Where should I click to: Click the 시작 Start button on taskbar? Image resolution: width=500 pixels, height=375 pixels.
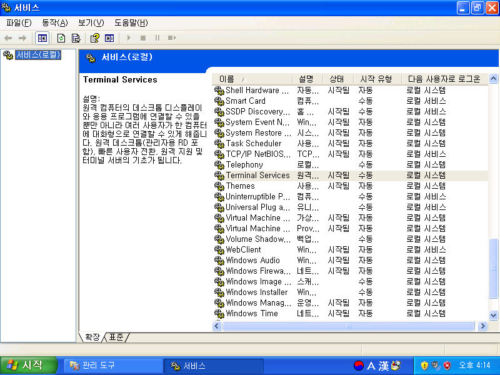coord(28,365)
